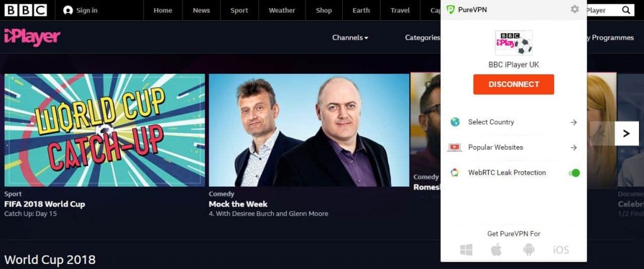The width and height of the screenshot is (644, 269).
Task: Click the search magnifier icon
Action: pyautogui.click(x=626, y=10)
